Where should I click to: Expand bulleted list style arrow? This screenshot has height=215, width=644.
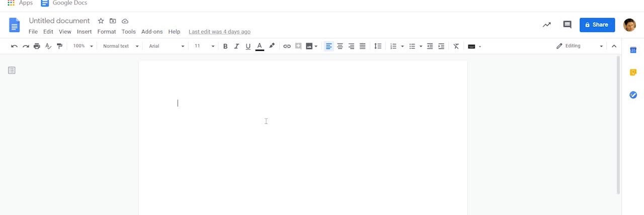[421, 46]
